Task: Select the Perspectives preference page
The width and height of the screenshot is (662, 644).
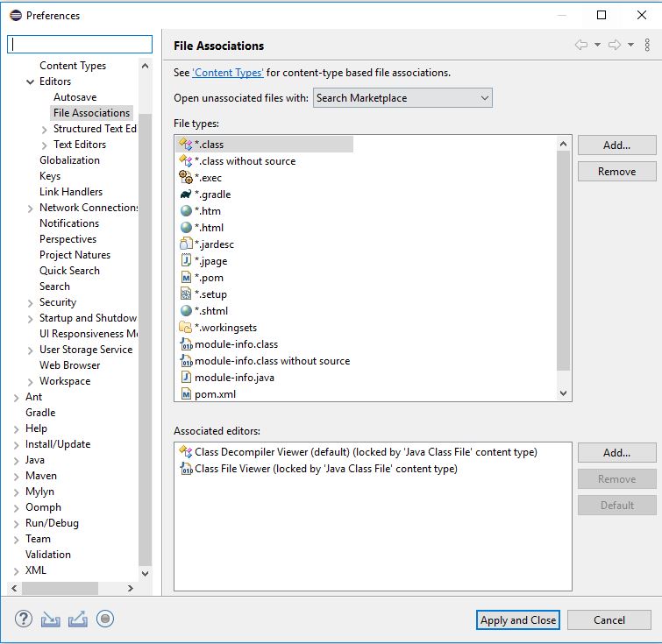Action: (68, 239)
